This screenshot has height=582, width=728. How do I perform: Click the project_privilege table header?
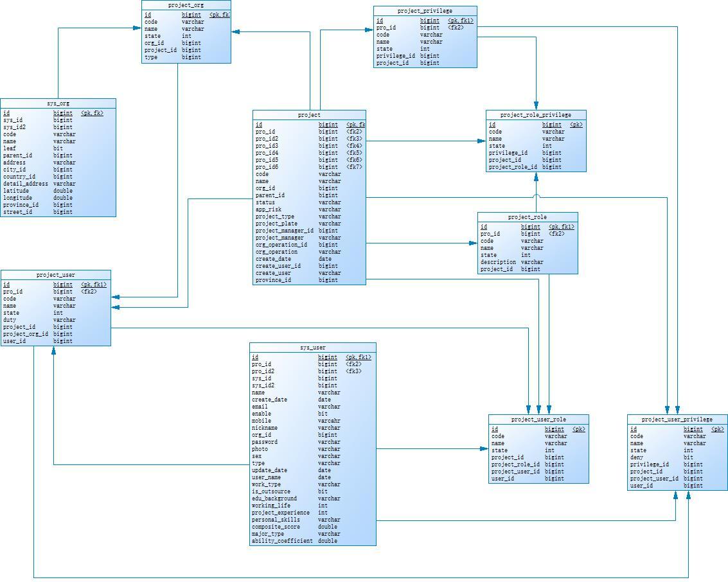point(425,11)
